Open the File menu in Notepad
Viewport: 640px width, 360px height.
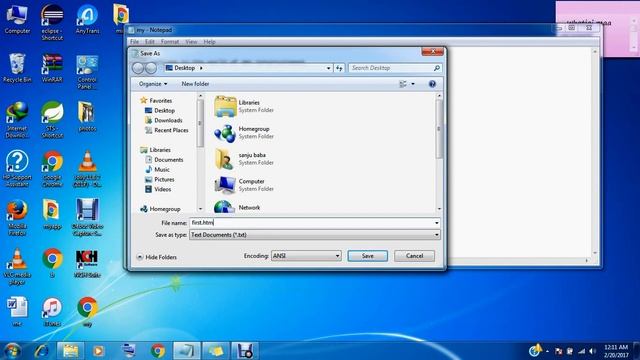[x=134, y=42]
